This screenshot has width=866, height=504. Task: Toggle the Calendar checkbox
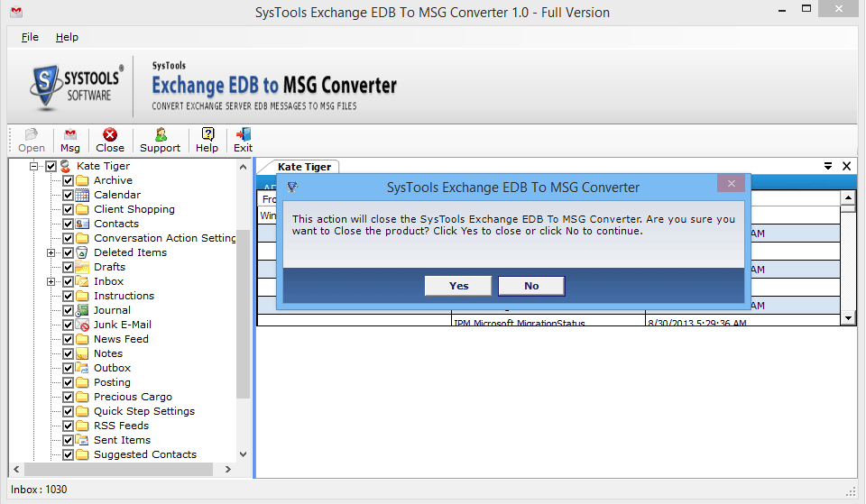[68, 195]
